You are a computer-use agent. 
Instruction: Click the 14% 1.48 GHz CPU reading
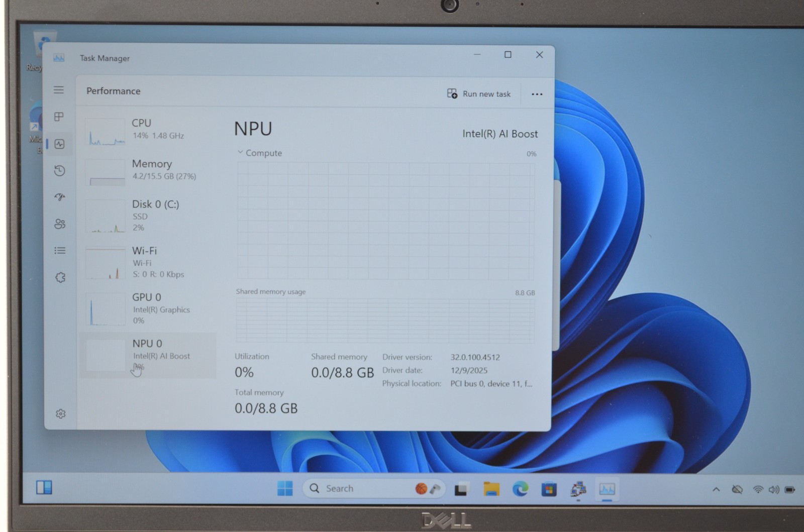158,136
